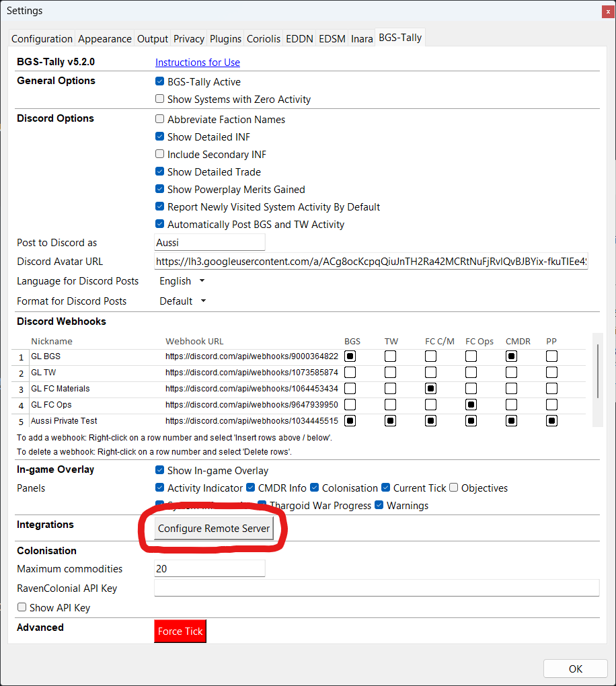
Task: Click the GL TW nickname cell
Action: tap(96, 373)
